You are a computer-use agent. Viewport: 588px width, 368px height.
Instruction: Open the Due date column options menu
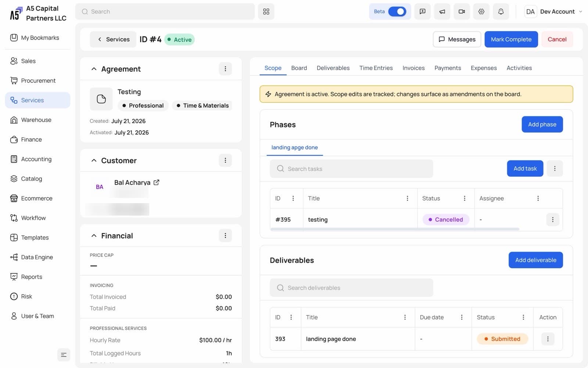462,317
